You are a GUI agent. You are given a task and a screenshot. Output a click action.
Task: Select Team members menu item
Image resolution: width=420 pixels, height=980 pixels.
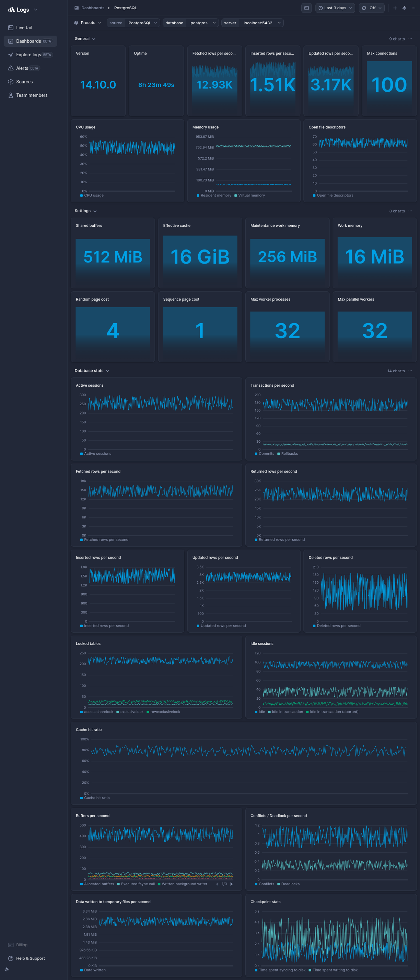[31, 95]
